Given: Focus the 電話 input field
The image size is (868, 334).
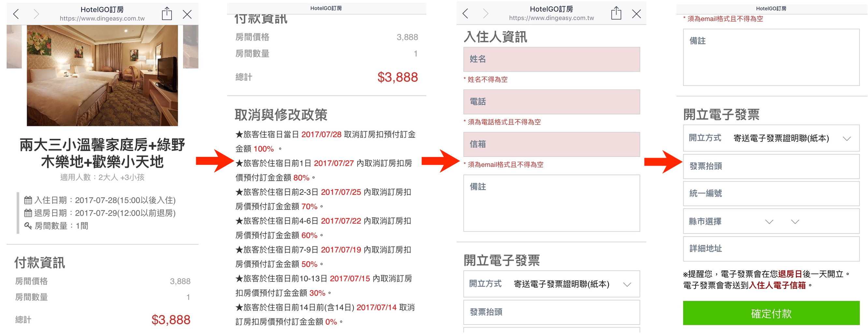Looking at the screenshot, I should (552, 101).
